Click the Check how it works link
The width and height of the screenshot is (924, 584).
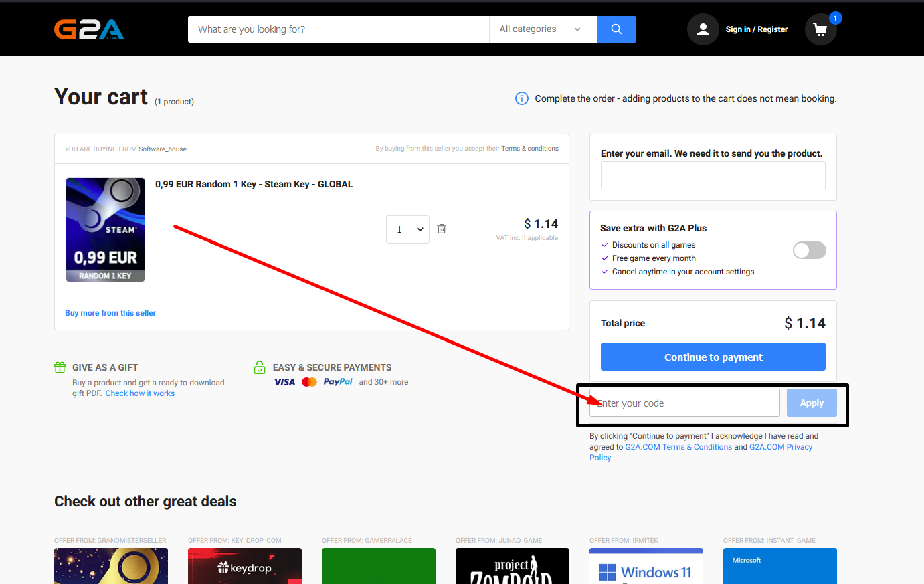tap(140, 393)
